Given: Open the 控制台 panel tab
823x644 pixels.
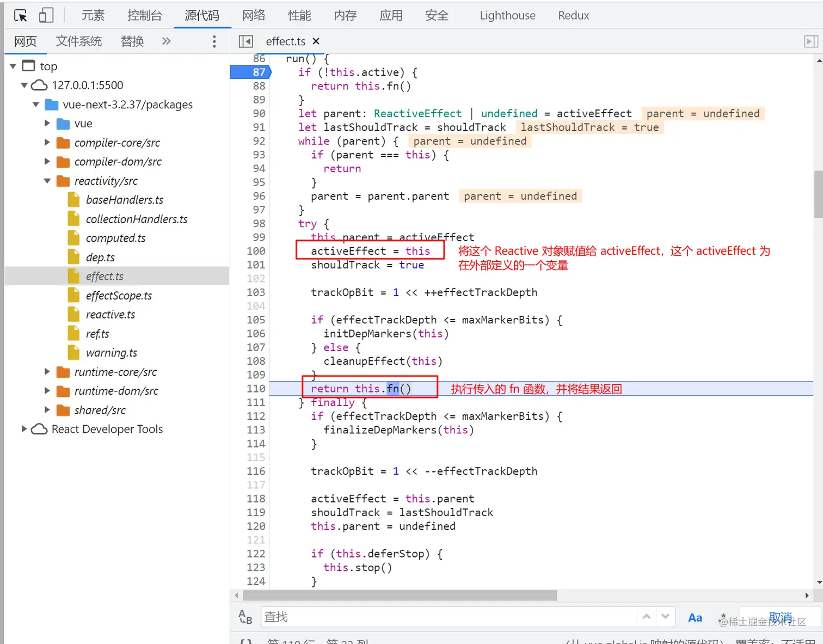Looking at the screenshot, I should 144,15.
